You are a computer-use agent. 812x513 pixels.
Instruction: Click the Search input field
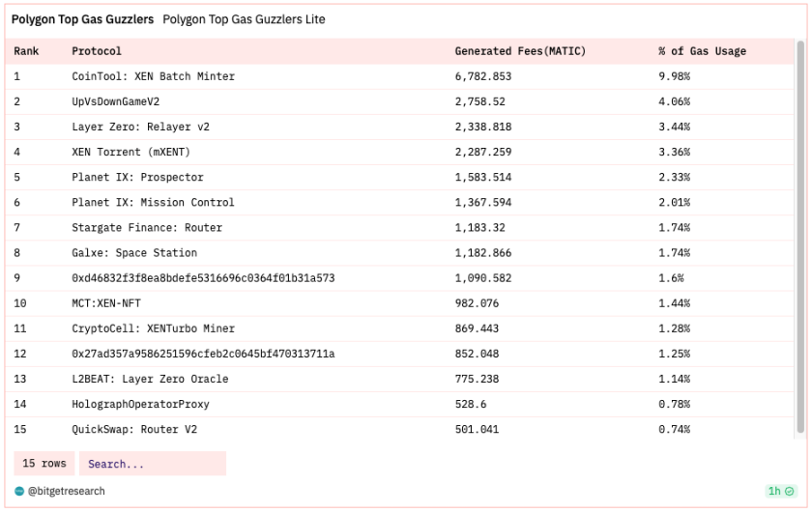[153, 464]
